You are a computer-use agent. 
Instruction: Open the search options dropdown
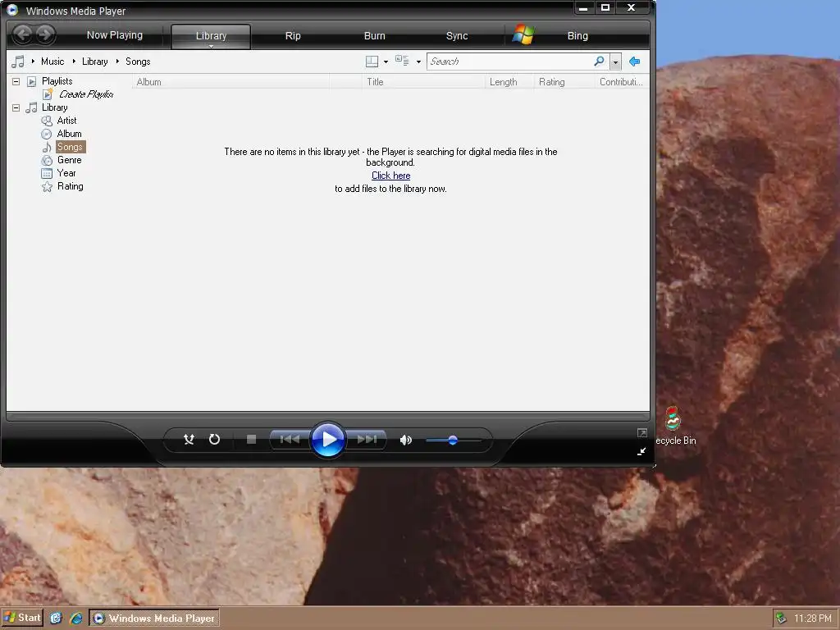pyautogui.click(x=615, y=62)
